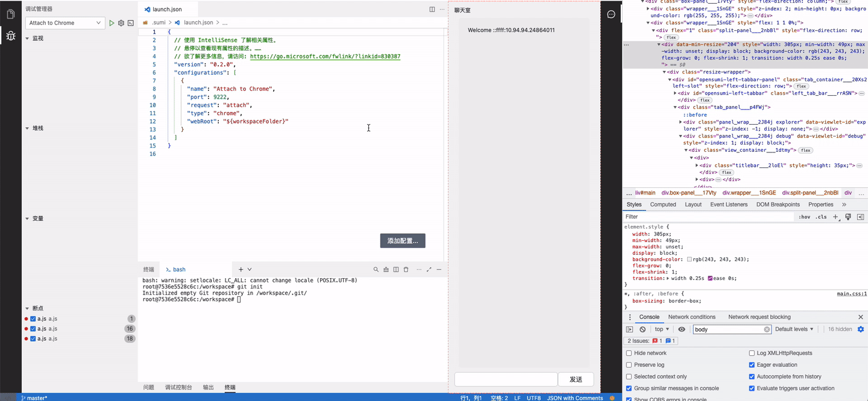Open terminal type dropdown chevron next to plus
This screenshot has height=401, width=868.
[250, 269]
